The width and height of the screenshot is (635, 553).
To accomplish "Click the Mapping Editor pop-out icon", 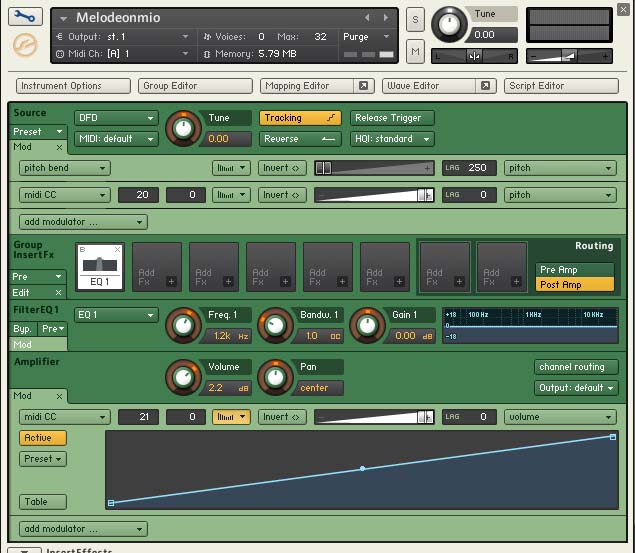I will [364, 86].
